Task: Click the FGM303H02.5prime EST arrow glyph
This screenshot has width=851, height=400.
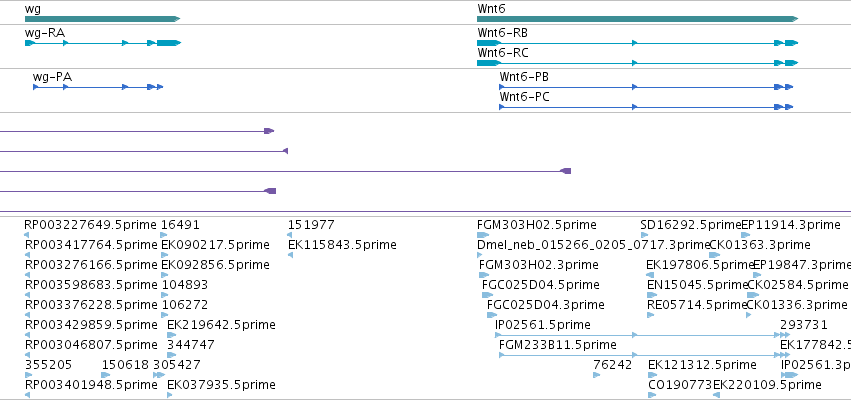Action: [483, 235]
